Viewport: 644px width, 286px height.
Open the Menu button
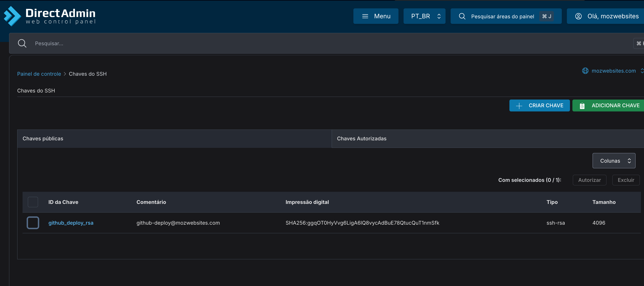tap(376, 16)
